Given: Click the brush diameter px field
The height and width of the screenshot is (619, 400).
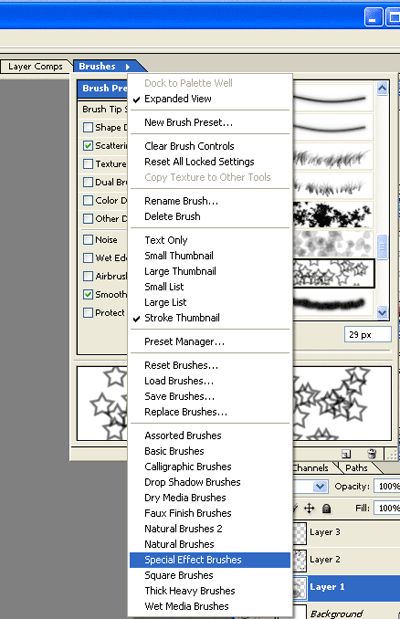Looking at the screenshot, I should coord(368,335).
